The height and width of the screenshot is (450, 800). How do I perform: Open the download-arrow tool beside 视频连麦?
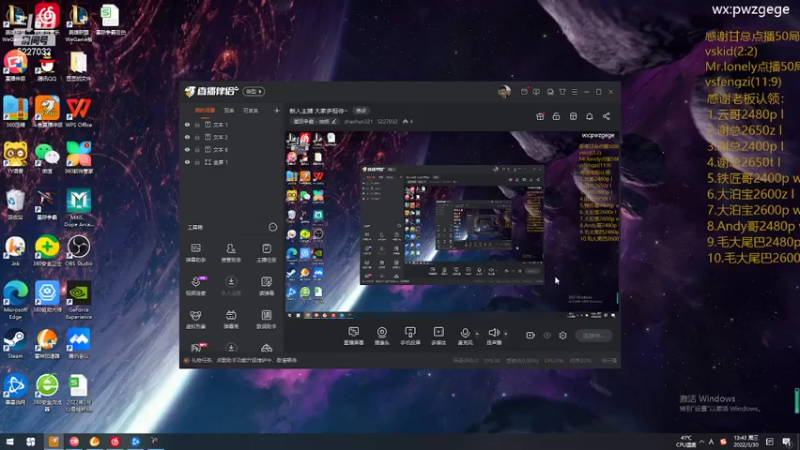pos(231,286)
